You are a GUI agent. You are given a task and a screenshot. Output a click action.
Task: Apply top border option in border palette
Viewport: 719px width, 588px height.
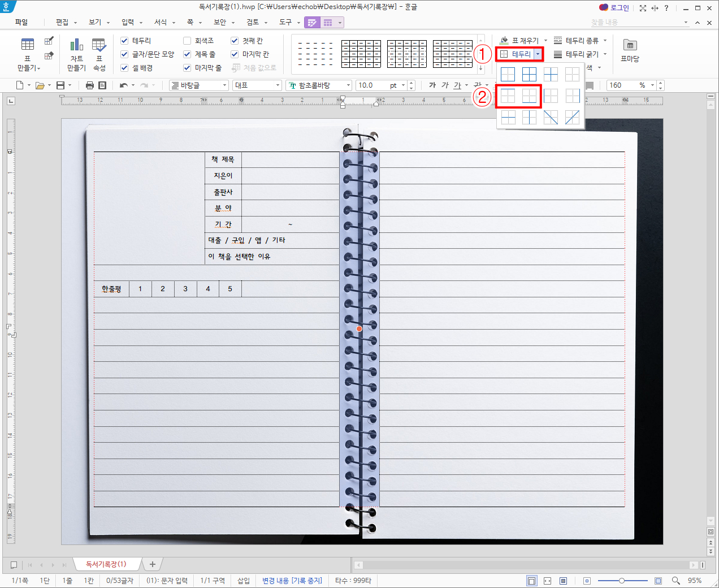pyautogui.click(x=508, y=96)
